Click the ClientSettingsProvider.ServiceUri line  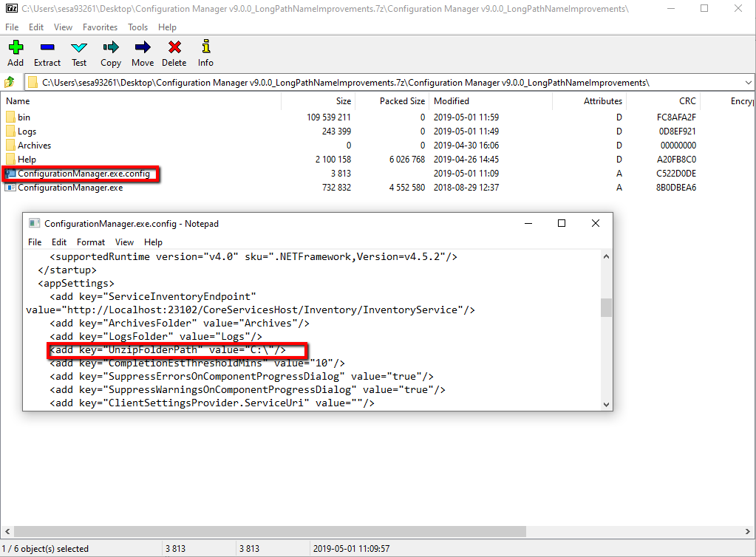[211, 403]
